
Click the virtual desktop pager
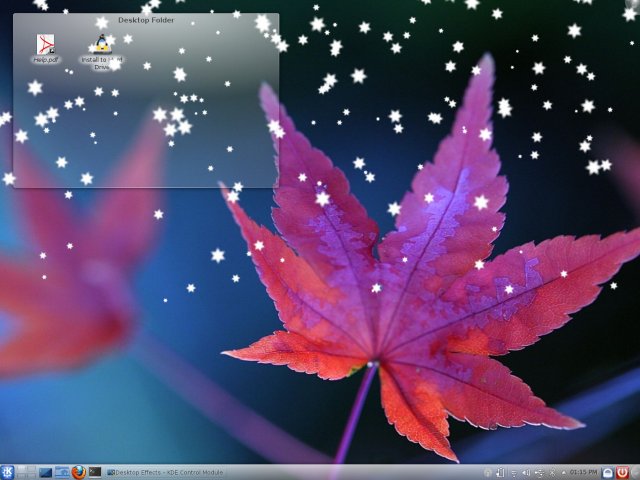click(x=25, y=473)
